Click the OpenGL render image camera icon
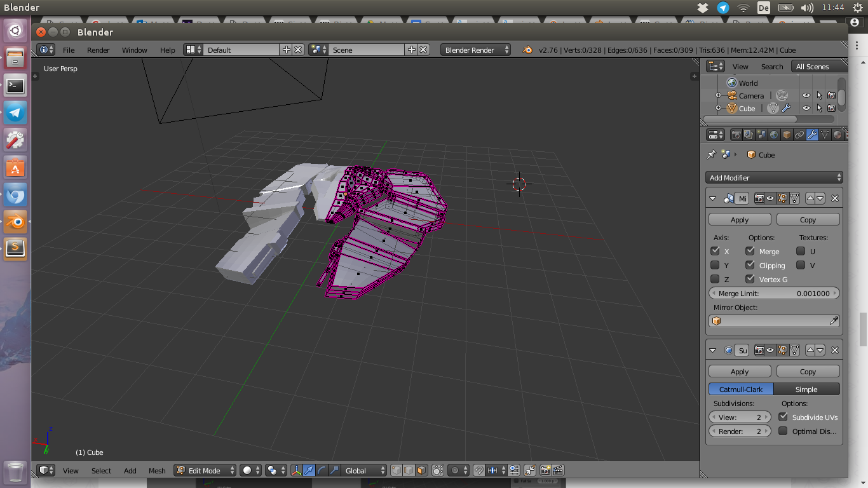Image resolution: width=868 pixels, height=488 pixels. 545,470
